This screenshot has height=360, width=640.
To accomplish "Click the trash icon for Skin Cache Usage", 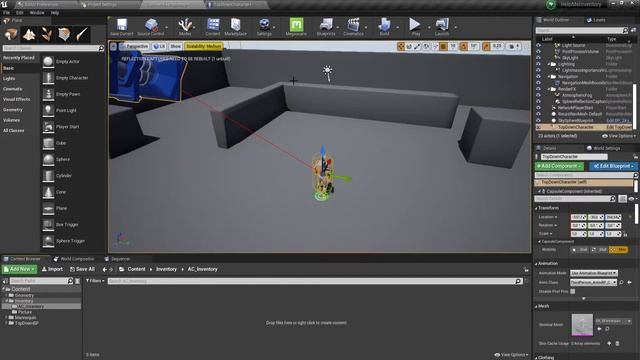I will pos(617,343).
